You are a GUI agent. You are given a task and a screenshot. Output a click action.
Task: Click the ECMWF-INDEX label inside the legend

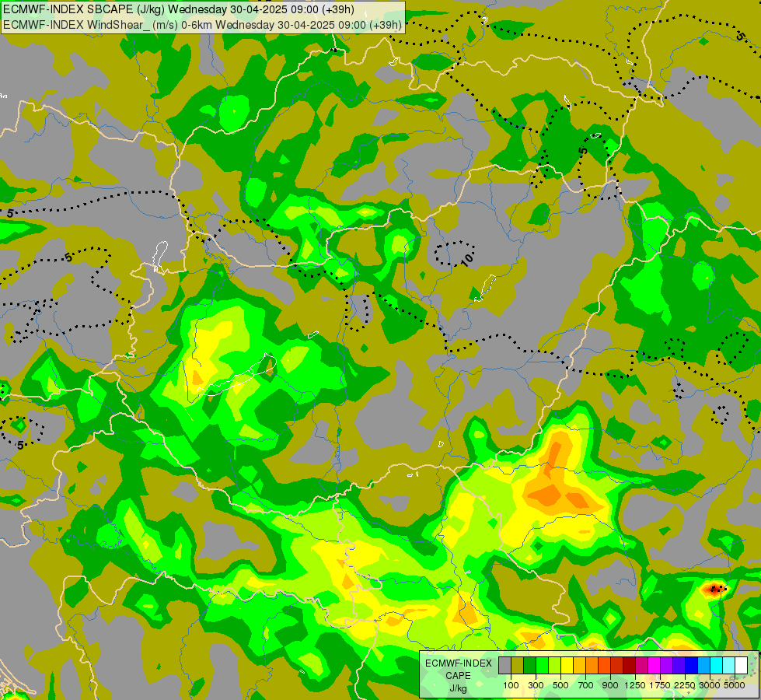click(458, 663)
